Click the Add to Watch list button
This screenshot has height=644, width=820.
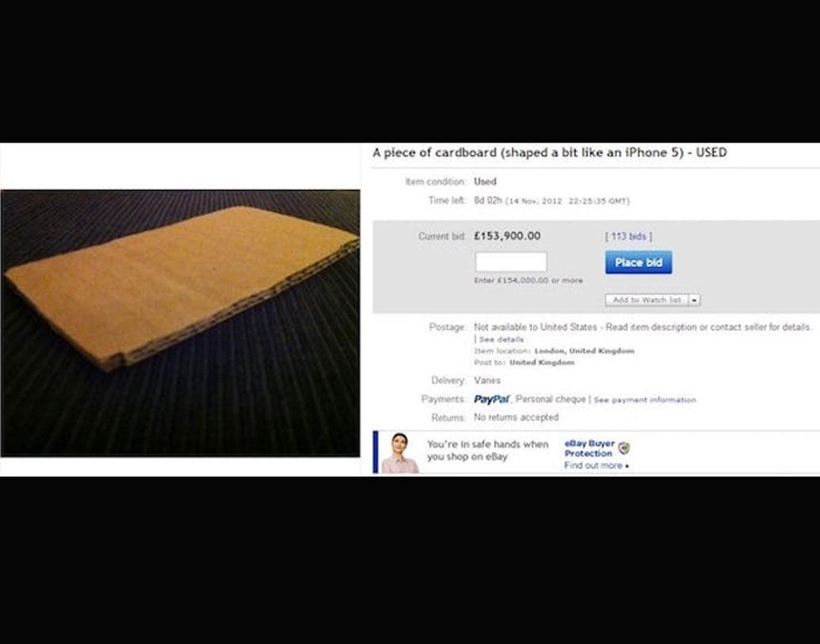click(647, 300)
